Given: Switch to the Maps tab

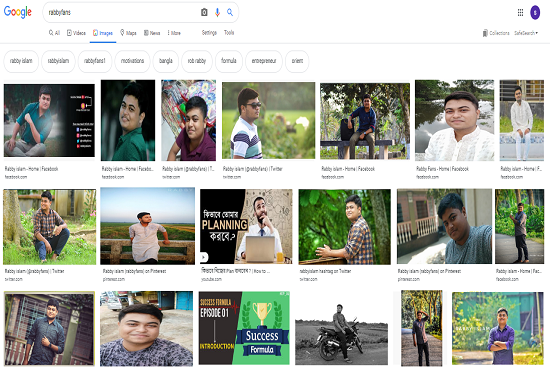Looking at the screenshot, I should (x=128, y=33).
